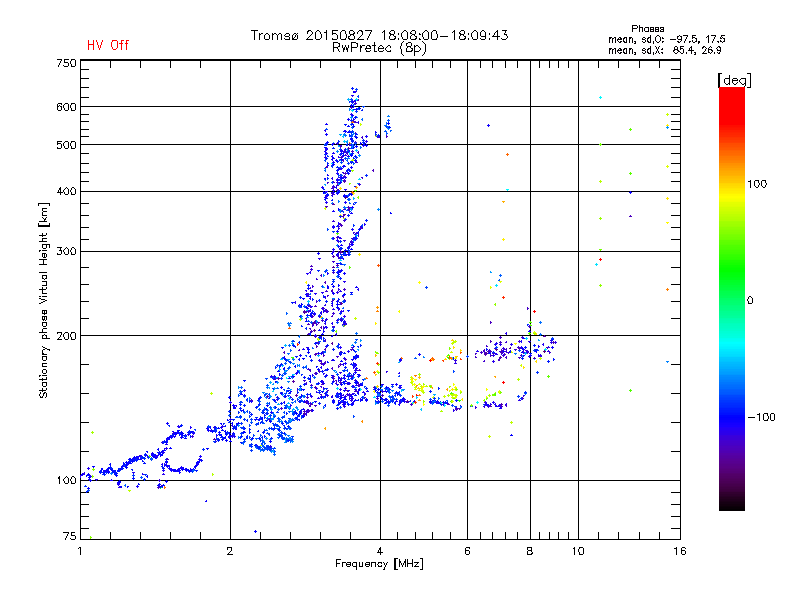Click the 'Phases' header text
This screenshot has width=800, height=600.
pos(647,29)
